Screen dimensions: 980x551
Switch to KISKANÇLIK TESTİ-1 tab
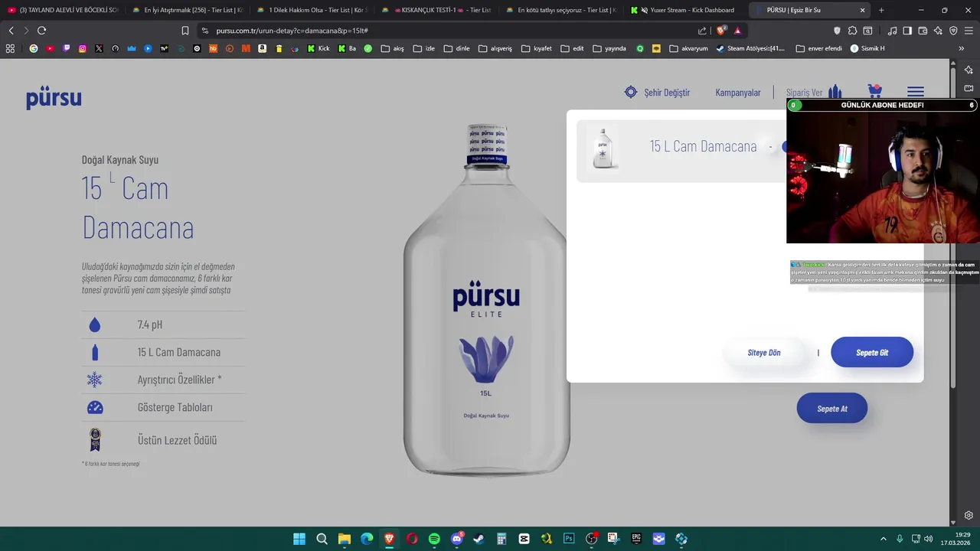pos(436,10)
